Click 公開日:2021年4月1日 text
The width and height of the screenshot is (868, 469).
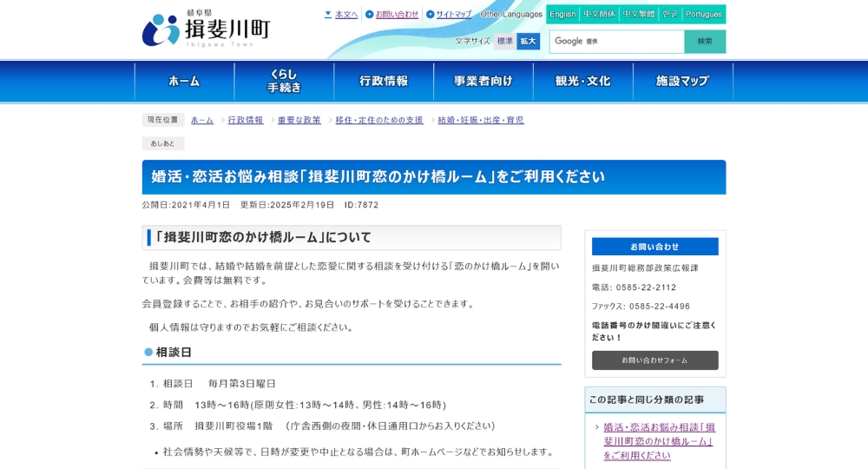(x=186, y=205)
